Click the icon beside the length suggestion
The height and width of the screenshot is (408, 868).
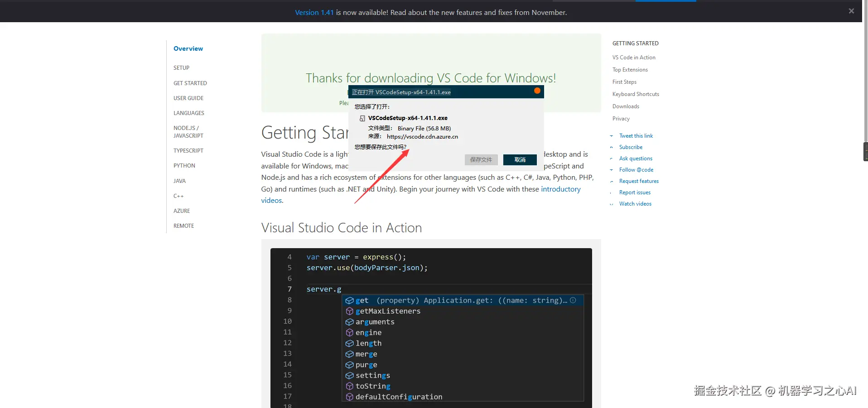(x=349, y=343)
